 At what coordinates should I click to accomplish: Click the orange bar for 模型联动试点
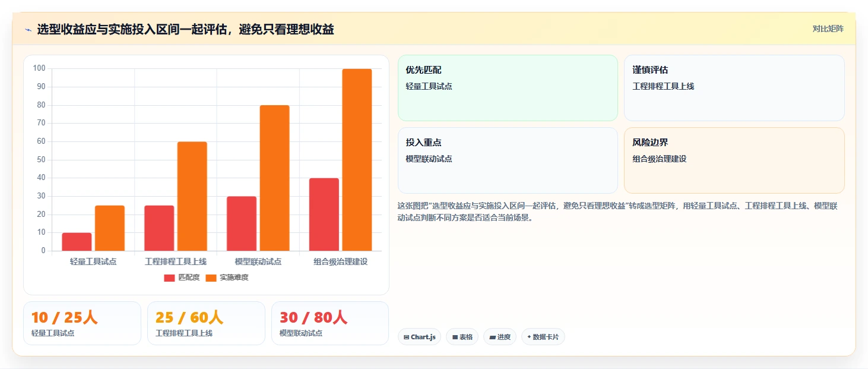point(274,178)
